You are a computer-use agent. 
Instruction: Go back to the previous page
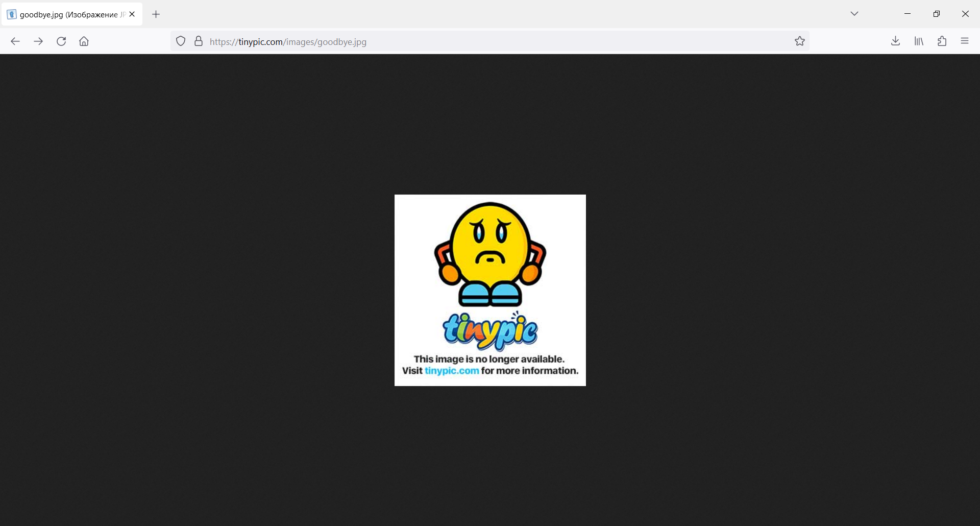coord(15,41)
